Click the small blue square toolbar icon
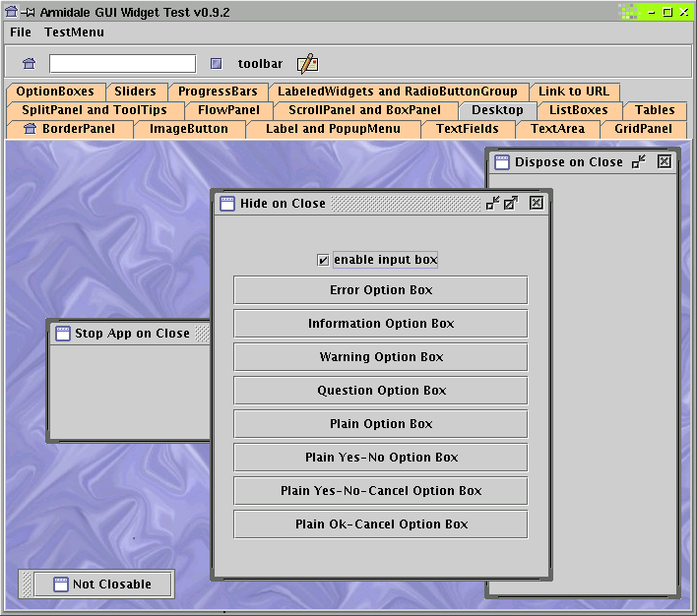The width and height of the screenshot is (697, 616). [216, 64]
